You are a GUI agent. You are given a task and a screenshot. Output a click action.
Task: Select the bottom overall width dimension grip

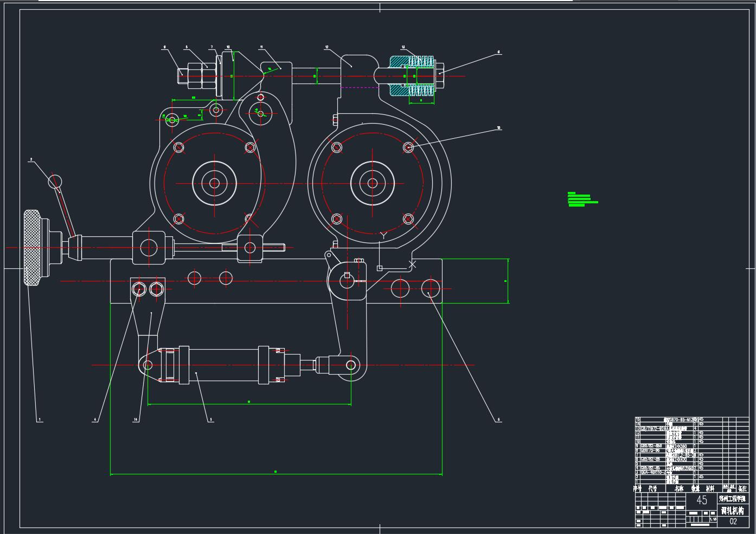click(x=276, y=472)
